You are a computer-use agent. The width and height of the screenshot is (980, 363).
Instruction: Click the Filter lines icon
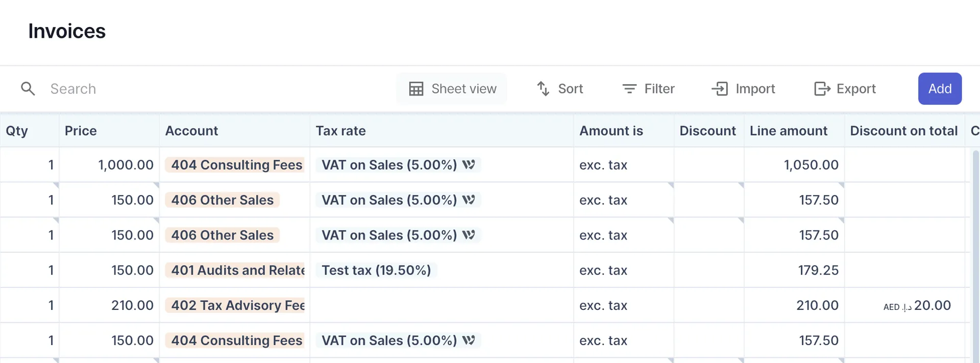(629, 89)
